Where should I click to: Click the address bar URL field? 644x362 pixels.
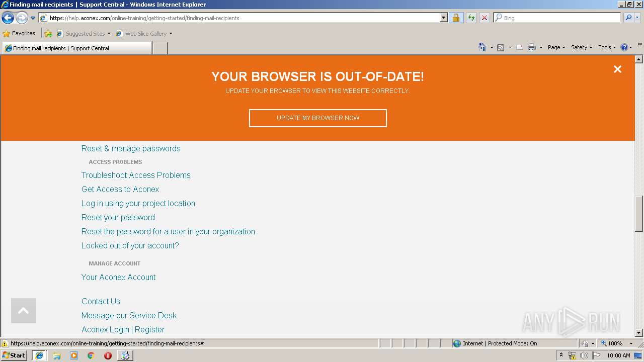[239, 18]
